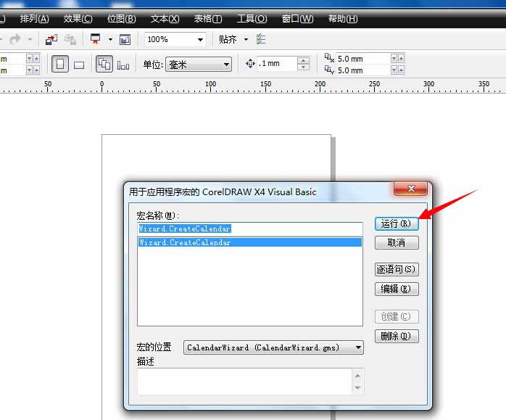Increase horizontal duplicate distance

click(x=401, y=59)
